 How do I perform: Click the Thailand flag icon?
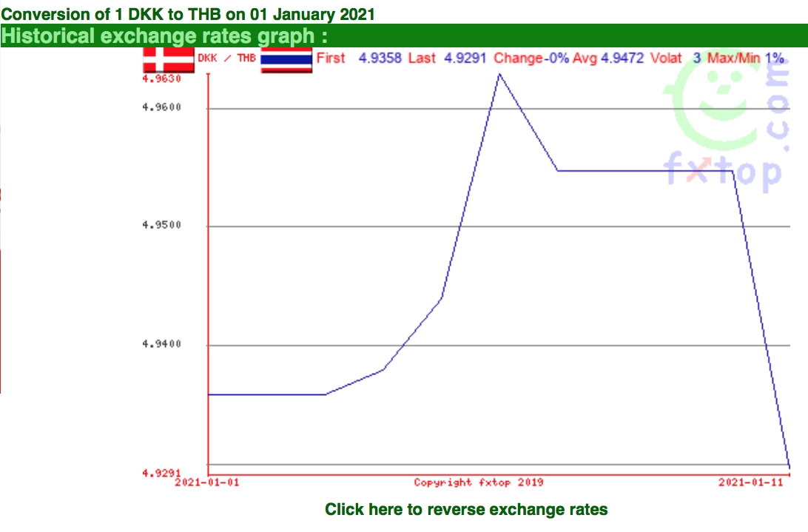pos(286,59)
